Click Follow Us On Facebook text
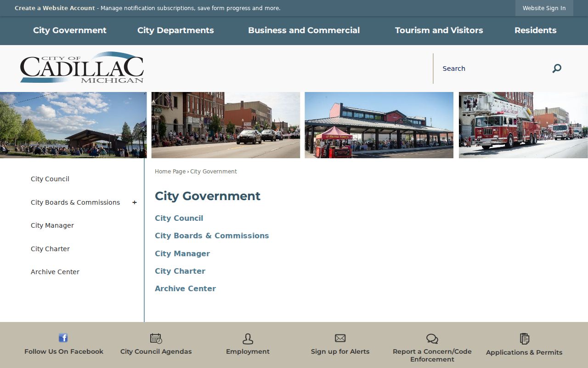Viewport: 588px width, 368px height. (x=64, y=351)
